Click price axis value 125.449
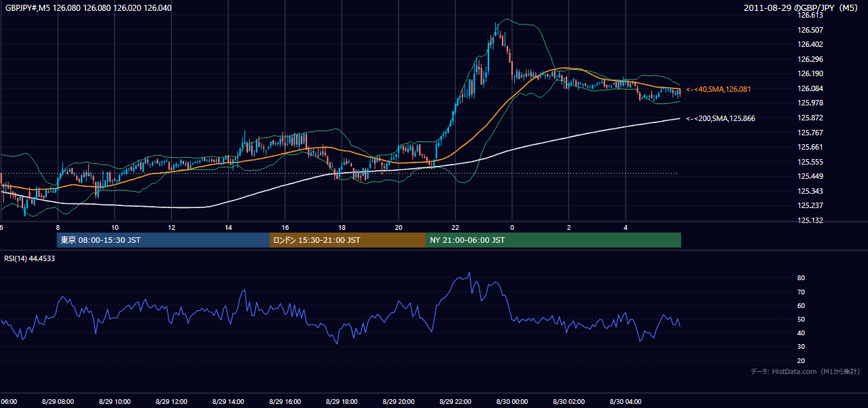The image size is (868, 408). (810, 176)
